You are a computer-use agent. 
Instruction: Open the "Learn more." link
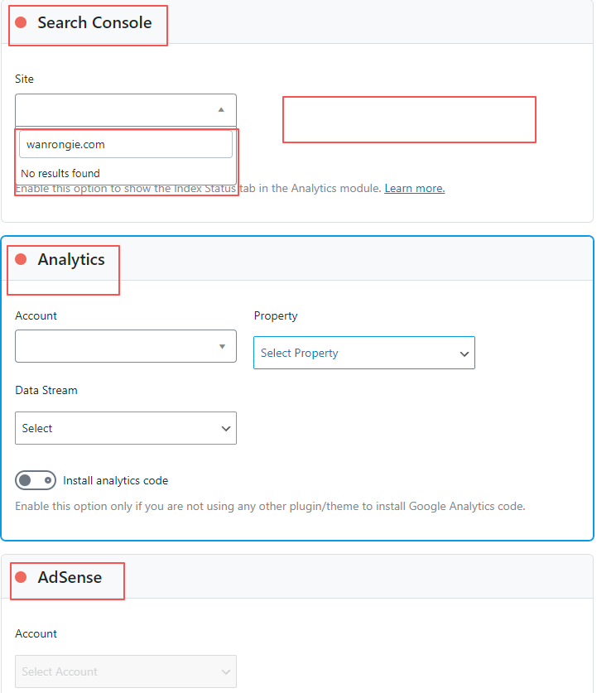pos(414,189)
